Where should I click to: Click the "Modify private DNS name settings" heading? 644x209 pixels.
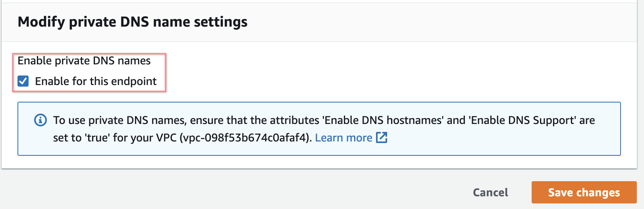(133, 22)
